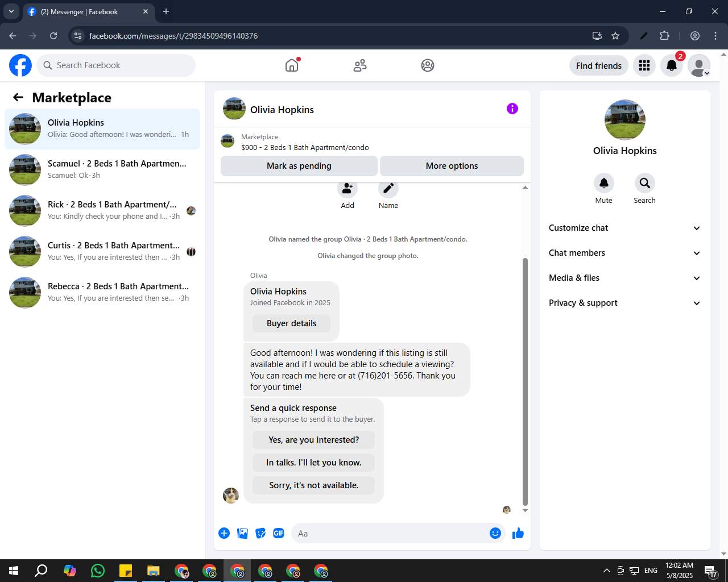Open the tab search dropdown in browser
728x582 pixels.
(x=11, y=11)
